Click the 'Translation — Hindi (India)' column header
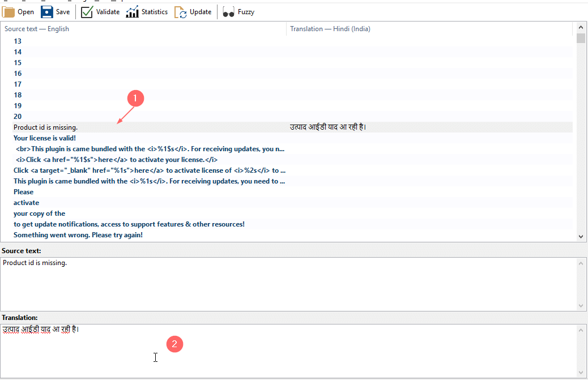588x380 pixels. 330,29
